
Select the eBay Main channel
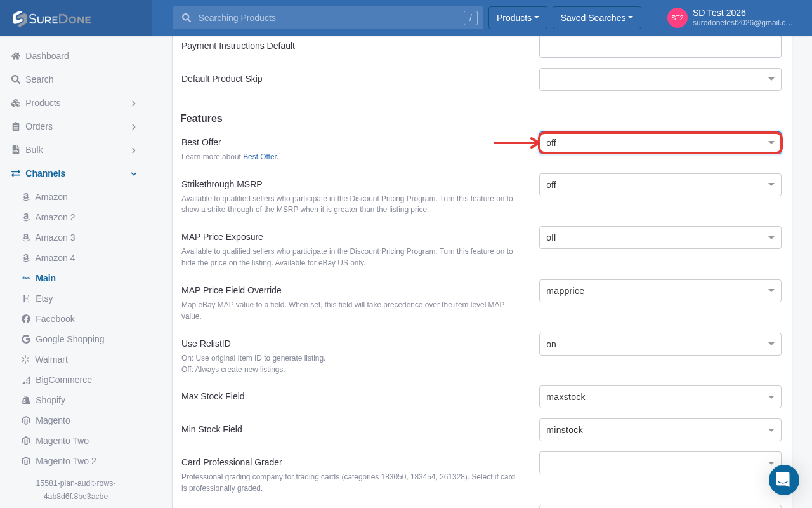[x=46, y=278]
